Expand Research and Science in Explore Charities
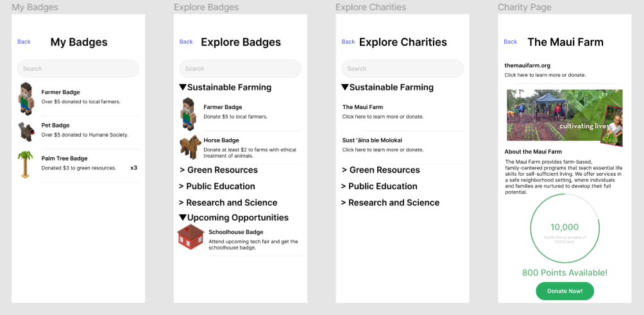 click(390, 203)
